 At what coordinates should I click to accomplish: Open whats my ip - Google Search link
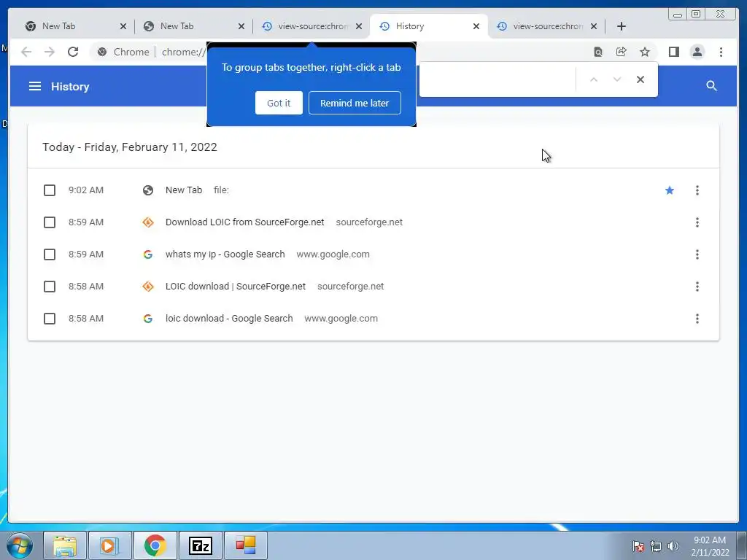225,254
